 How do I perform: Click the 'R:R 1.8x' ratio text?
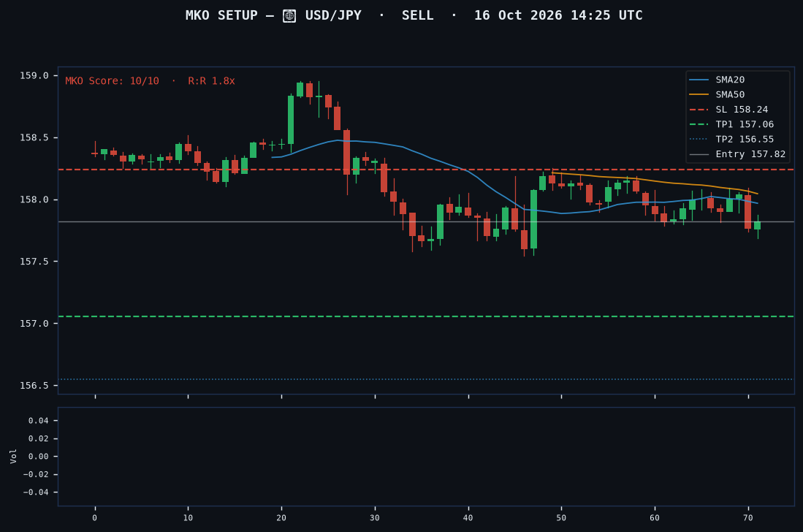coord(211,81)
